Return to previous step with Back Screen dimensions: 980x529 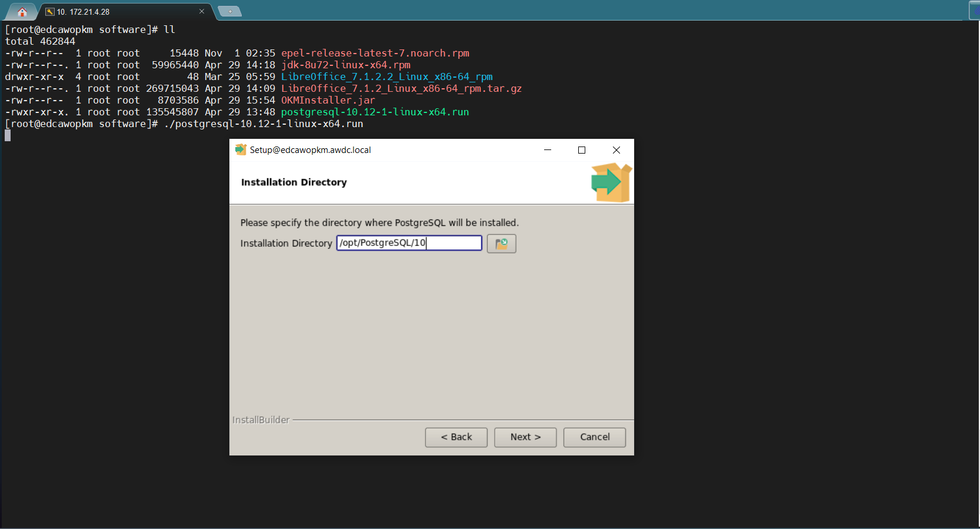tap(456, 437)
